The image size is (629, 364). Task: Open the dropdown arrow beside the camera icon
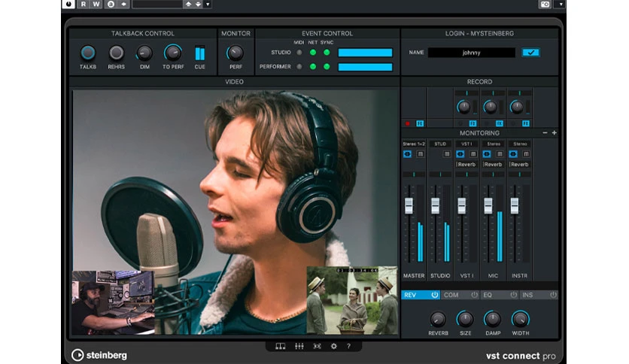[561, 4]
